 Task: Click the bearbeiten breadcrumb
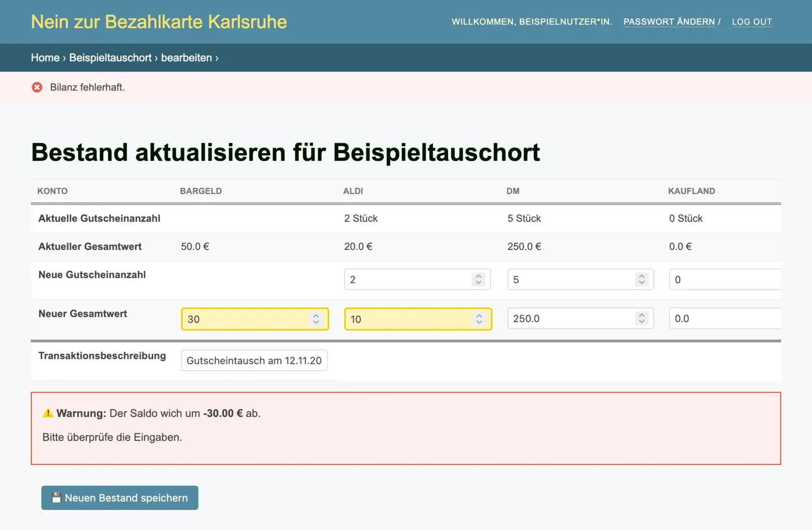point(186,58)
